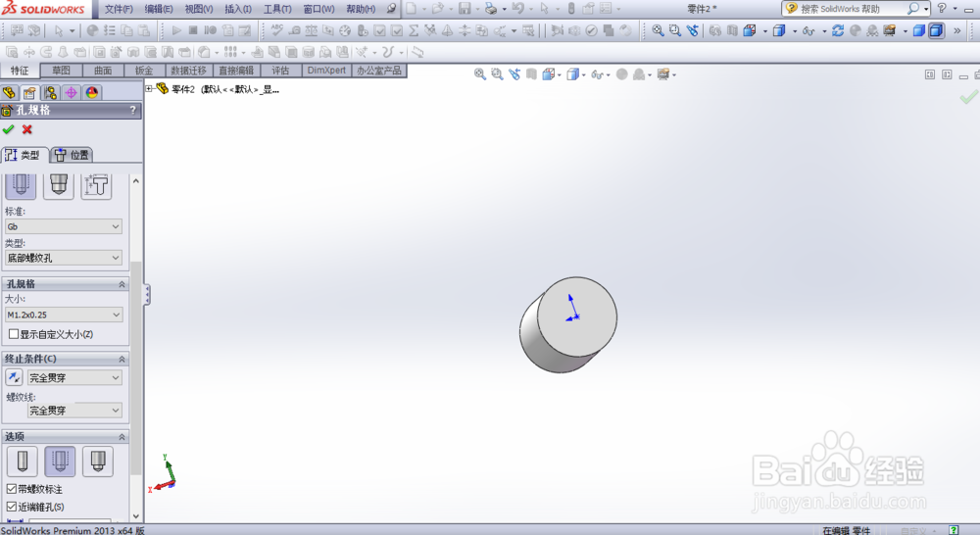The height and width of the screenshot is (535, 980).
Task: Open ConfigurationManager tab icon
Action: (x=50, y=93)
